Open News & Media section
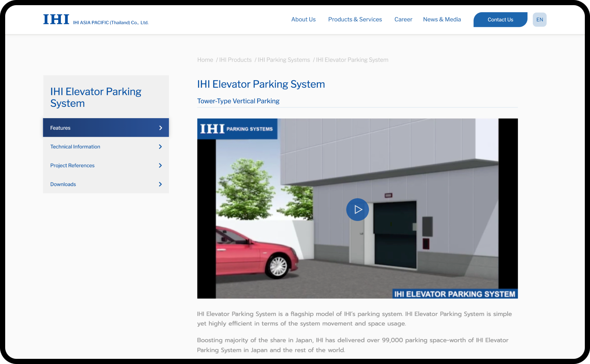The height and width of the screenshot is (364, 590). tap(442, 19)
